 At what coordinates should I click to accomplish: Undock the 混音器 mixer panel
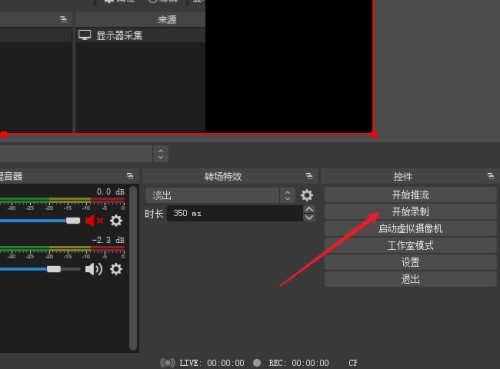tap(130, 176)
